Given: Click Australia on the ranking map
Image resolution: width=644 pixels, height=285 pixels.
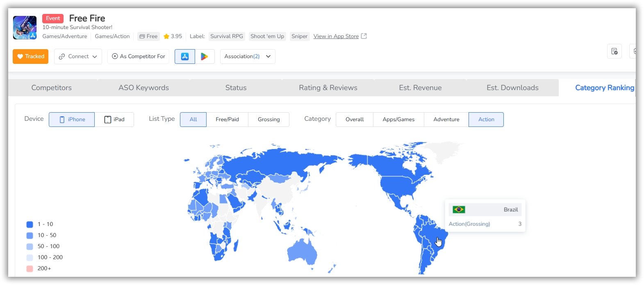Looking at the screenshot, I should 303,251.
